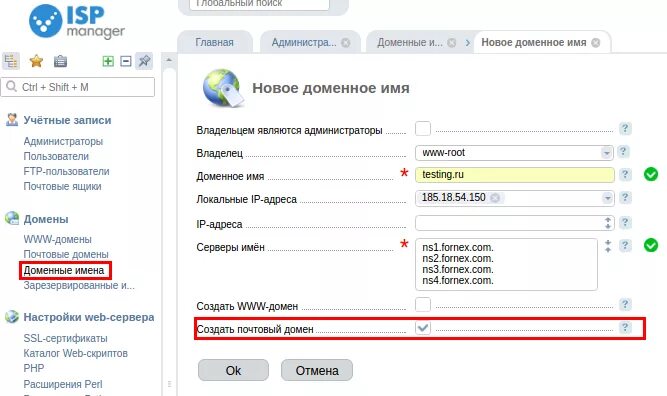The width and height of the screenshot is (667, 396).
Task: Open Почтовые ящики in the sidebar
Action: [x=63, y=186]
